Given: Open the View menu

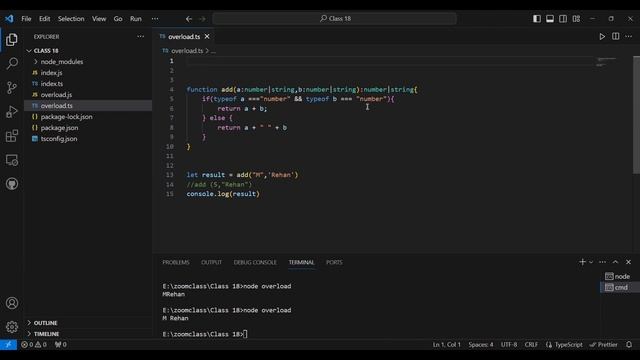Looking at the screenshot, I should [x=99, y=19].
